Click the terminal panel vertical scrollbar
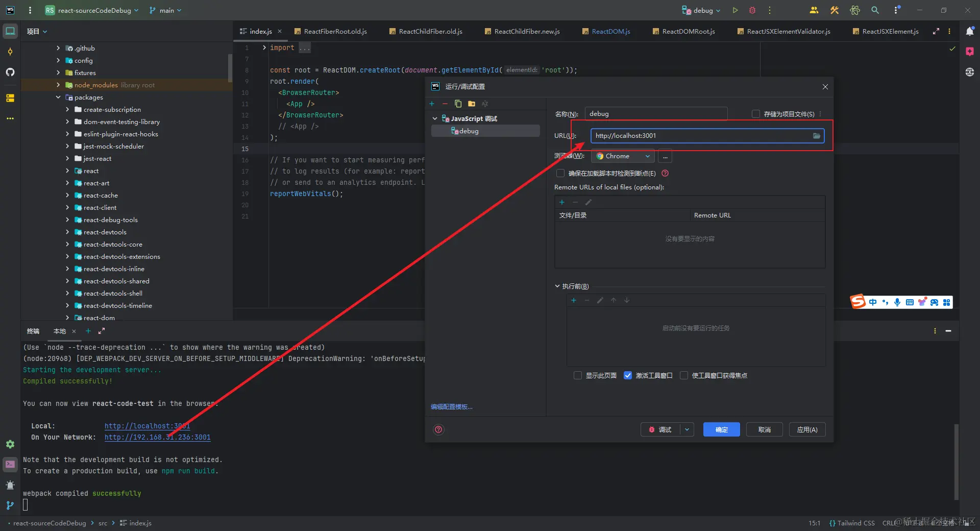This screenshot has width=980, height=531. (956, 462)
